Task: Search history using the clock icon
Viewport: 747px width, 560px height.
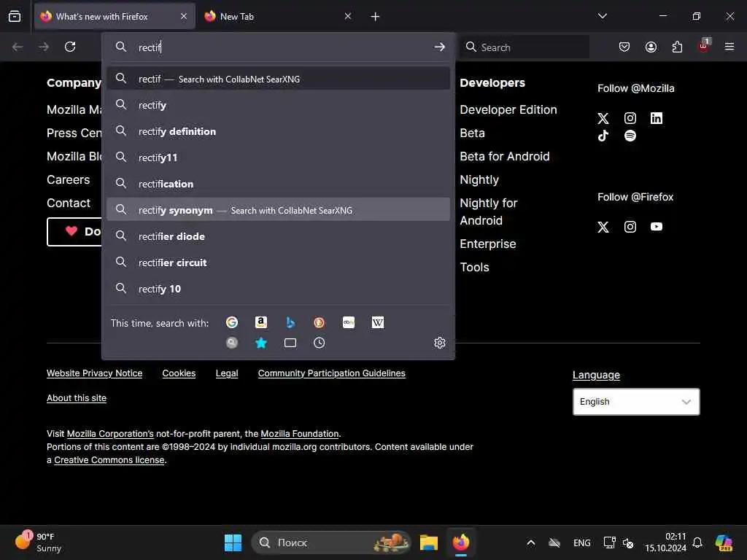Action: point(320,343)
